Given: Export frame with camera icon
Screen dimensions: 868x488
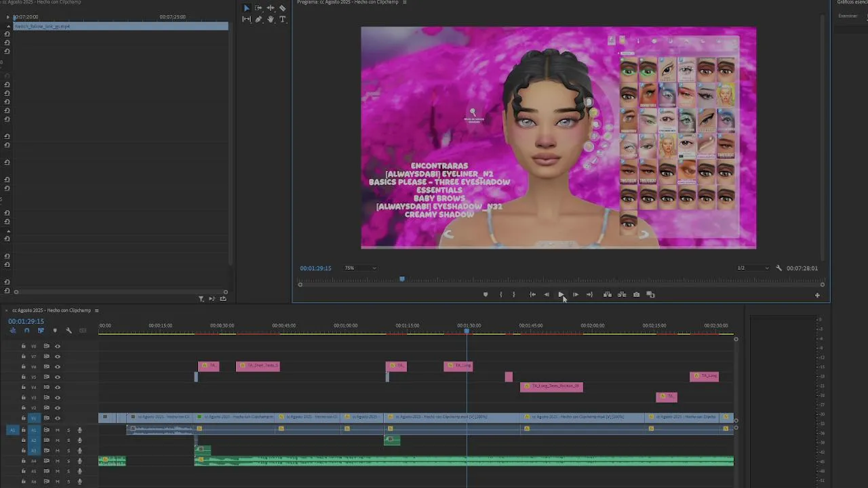Looking at the screenshot, I should (636, 294).
